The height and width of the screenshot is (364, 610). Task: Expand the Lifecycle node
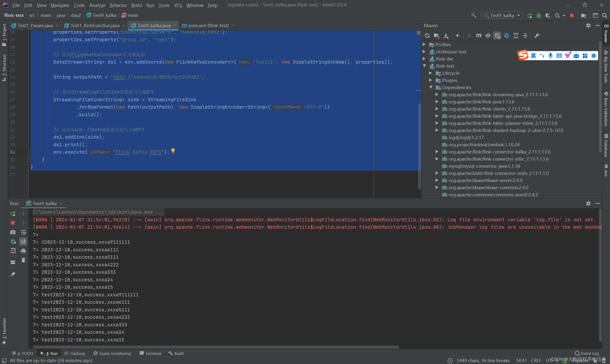pyautogui.click(x=431, y=73)
